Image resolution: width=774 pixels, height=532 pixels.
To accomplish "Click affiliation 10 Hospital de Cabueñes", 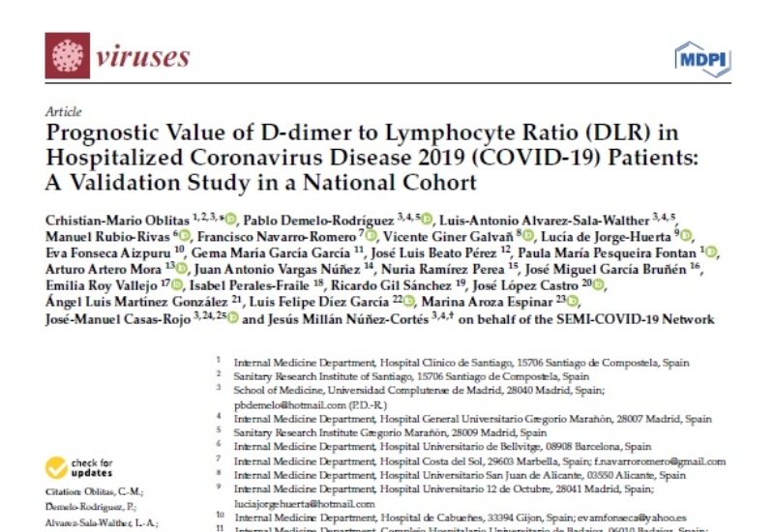I will click(x=403, y=517).
